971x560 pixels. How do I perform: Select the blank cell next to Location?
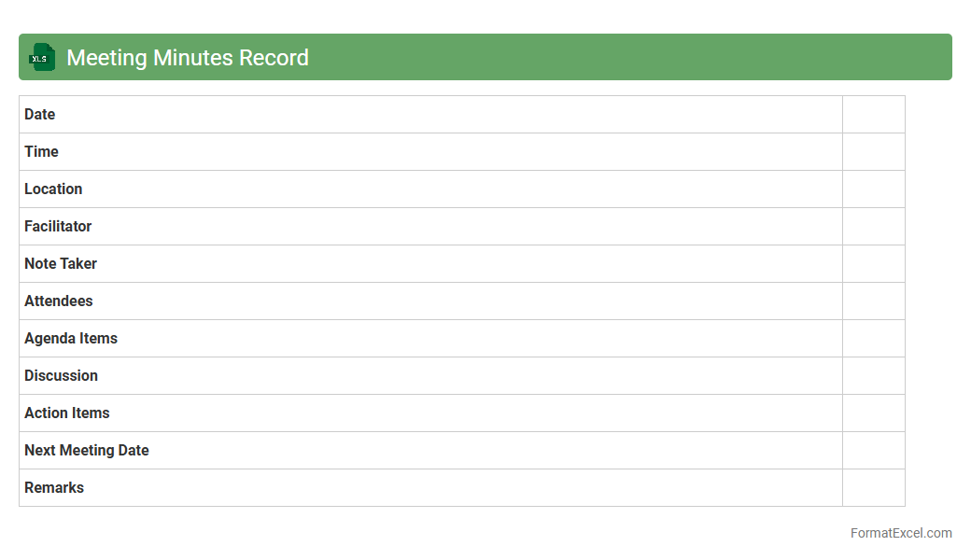point(873,189)
